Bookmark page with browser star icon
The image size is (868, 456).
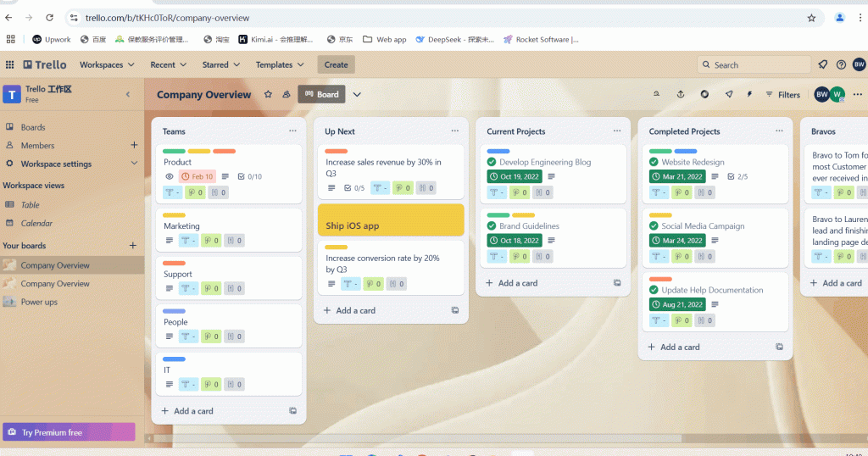(x=811, y=18)
